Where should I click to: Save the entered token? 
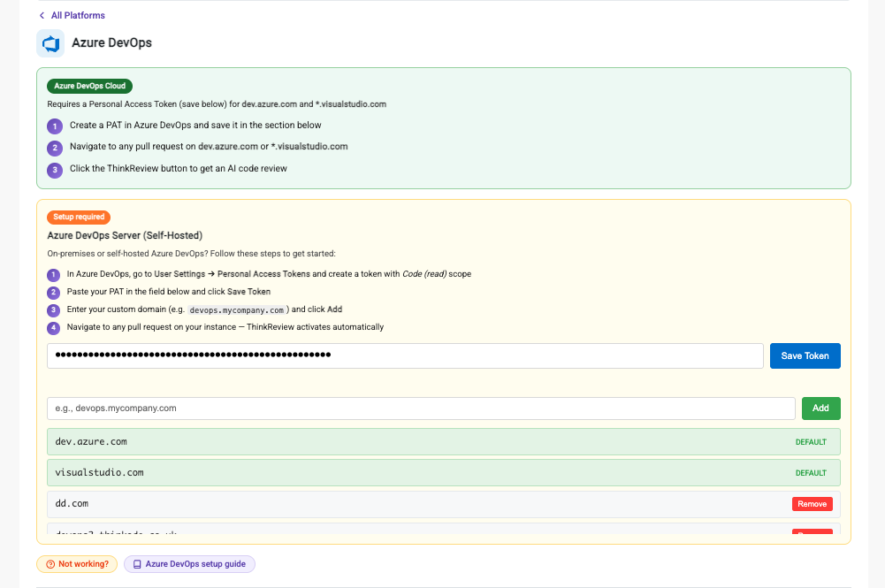point(805,355)
